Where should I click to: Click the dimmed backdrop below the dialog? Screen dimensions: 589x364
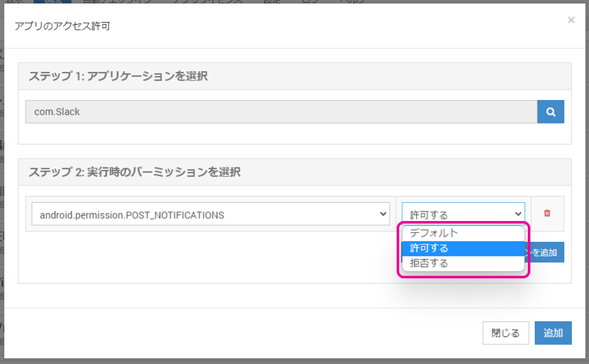[294, 361]
